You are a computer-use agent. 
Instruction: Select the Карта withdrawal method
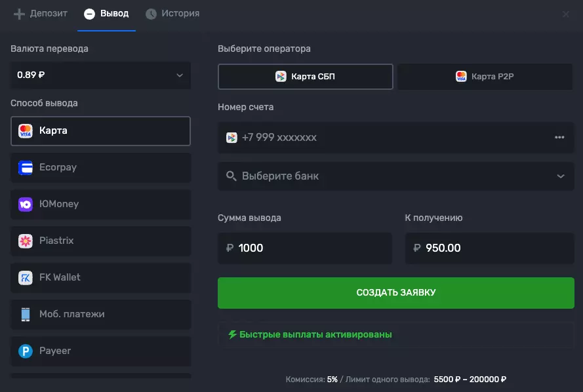pyautogui.click(x=100, y=130)
